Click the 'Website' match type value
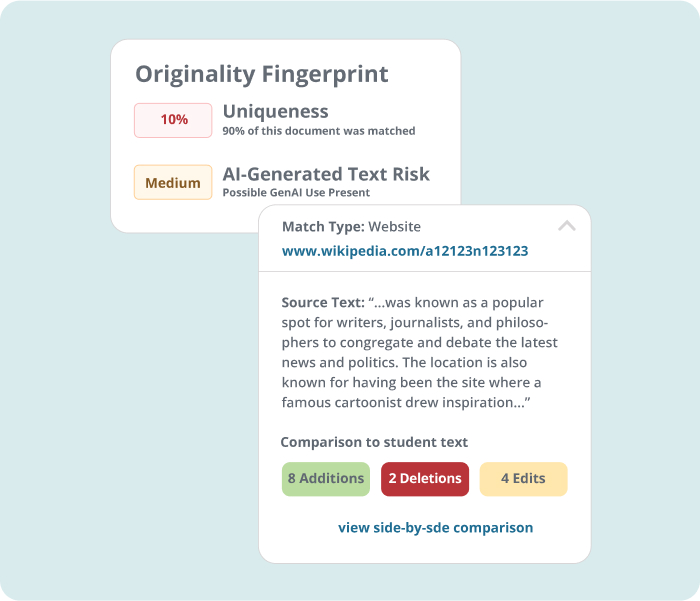Image resolution: width=700 pixels, height=601 pixels. [395, 227]
